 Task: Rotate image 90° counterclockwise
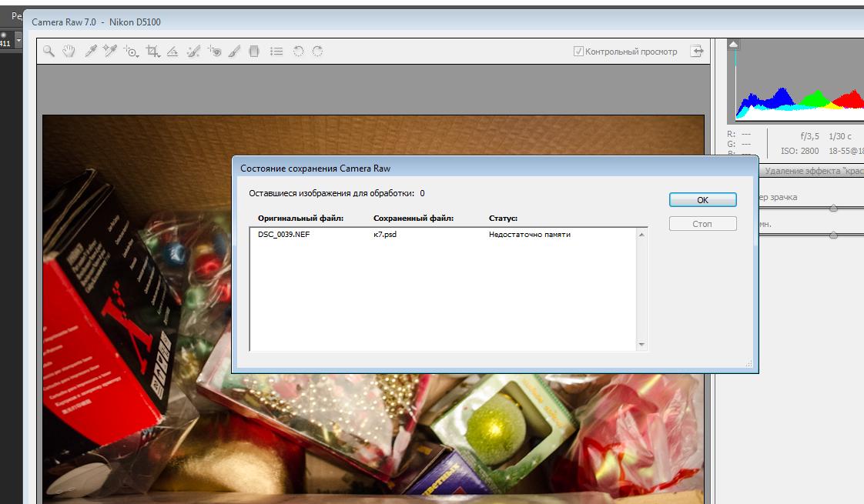[298, 52]
